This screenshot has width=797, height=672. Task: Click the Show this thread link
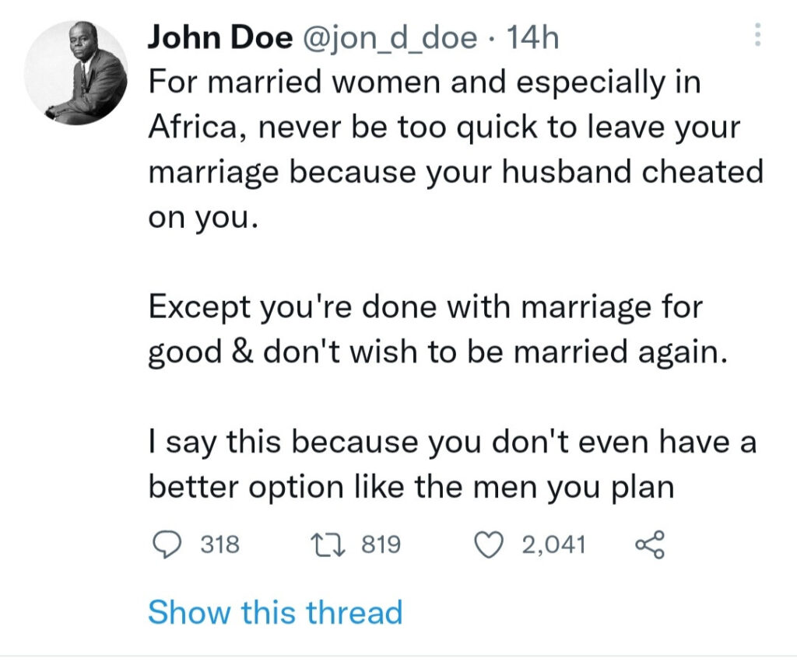(275, 612)
